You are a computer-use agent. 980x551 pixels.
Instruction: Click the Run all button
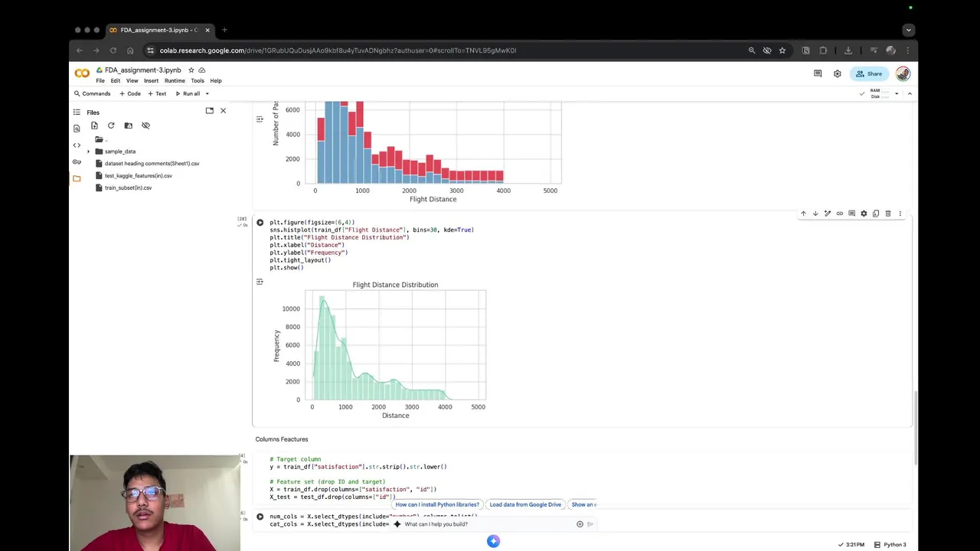[188, 93]
